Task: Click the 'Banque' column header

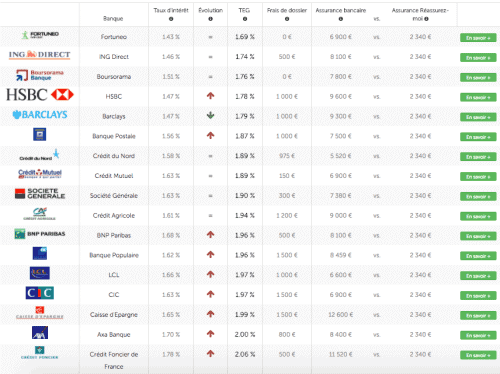Action: [113, 18]
